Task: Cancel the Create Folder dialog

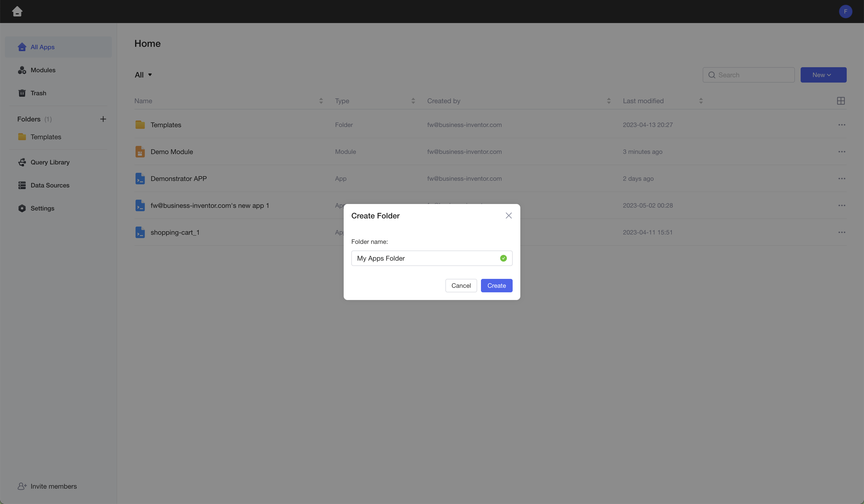Action: click(461, 286)
